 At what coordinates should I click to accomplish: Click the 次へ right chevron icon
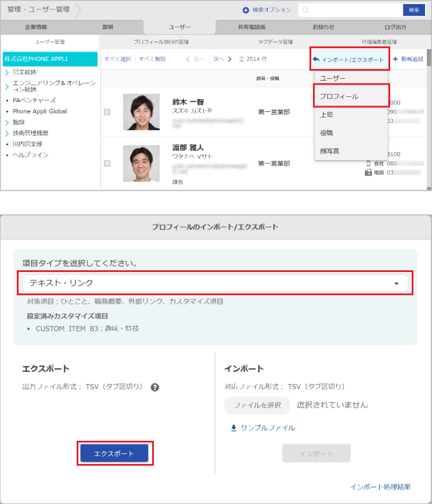tap(229, 59)
